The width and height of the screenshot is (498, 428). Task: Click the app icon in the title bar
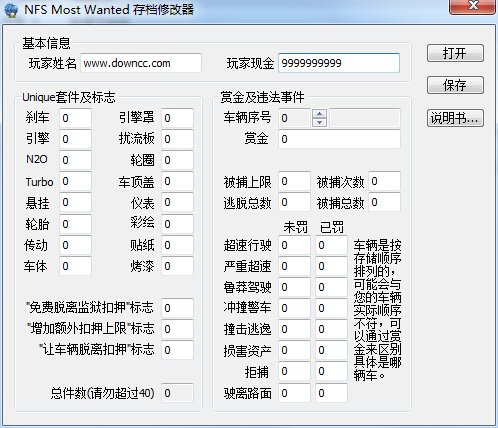(x=10, y=10)
